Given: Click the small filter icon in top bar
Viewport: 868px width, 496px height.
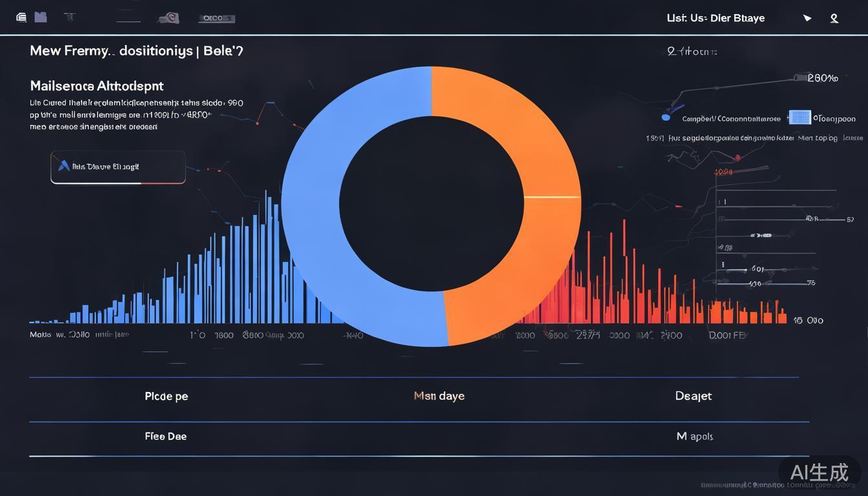Looking at the screenshot, I should tap(68, 17).
